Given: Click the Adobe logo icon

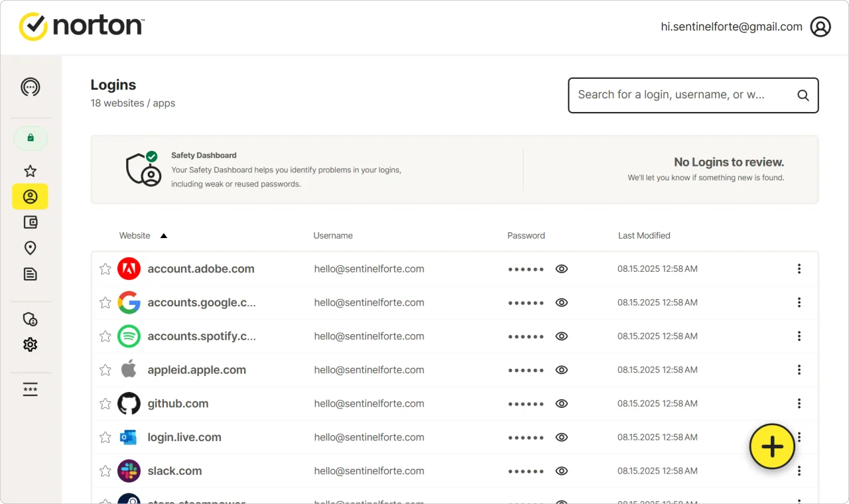Looking at the screenshot, I should coord(129,269).
